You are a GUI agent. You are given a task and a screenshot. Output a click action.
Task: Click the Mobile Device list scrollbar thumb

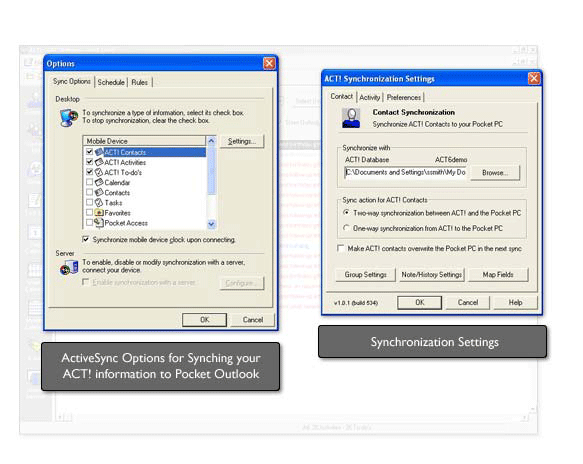click(x=211, y=170)
